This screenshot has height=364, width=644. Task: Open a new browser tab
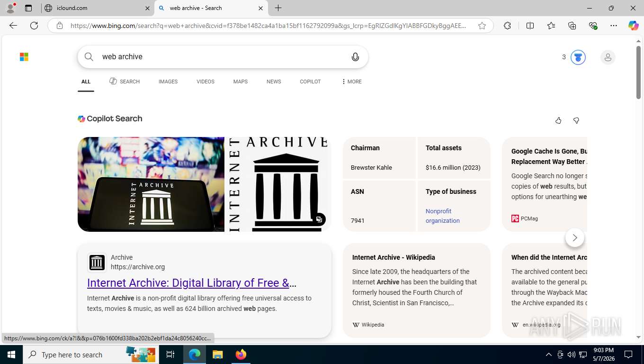coord(278,8)
